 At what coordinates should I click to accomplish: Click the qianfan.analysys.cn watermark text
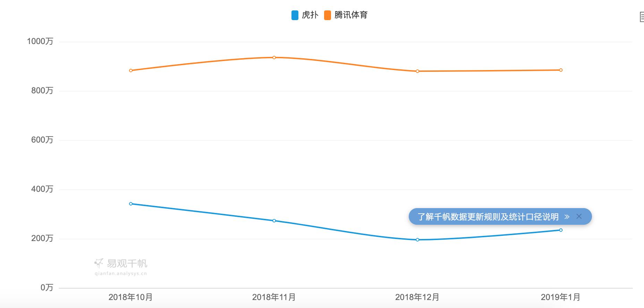pyautogui.click(x=121, y=273)
